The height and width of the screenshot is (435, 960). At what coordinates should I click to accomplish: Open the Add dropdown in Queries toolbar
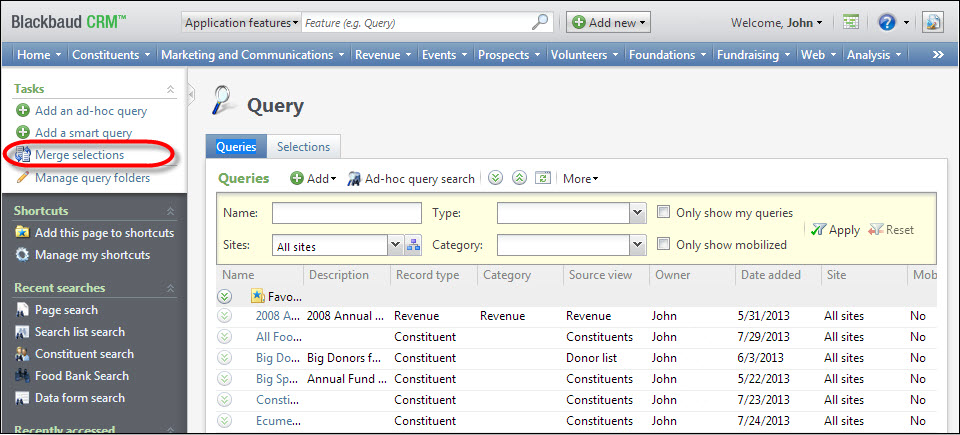(313, 179)
